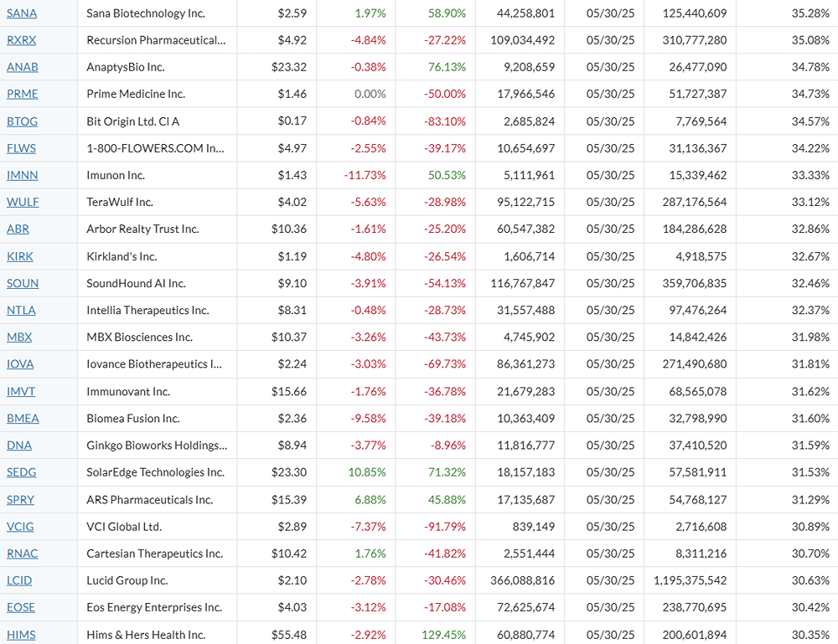Select the LCID ticker symbol
838x644 pixels.
pyautogui.click(x=20, y=580)
